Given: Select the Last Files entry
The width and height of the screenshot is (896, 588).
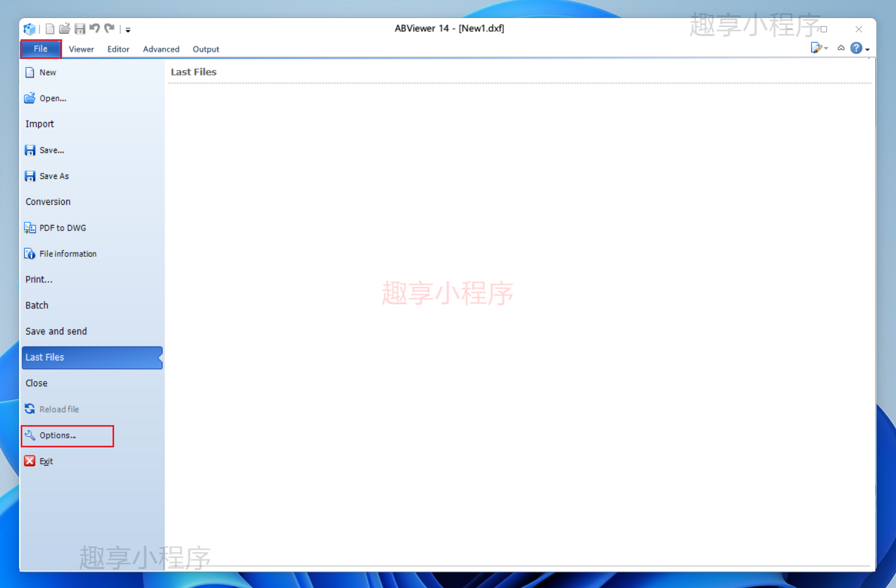Looking at the screenshot, I should tap(92, 357).
